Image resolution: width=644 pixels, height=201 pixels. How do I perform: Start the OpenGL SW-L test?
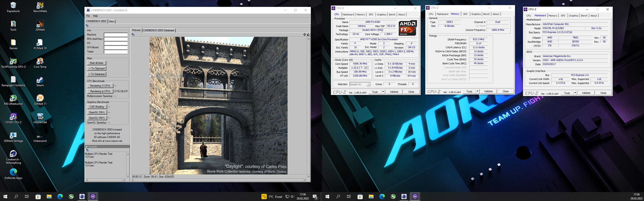tap(97, 112)
